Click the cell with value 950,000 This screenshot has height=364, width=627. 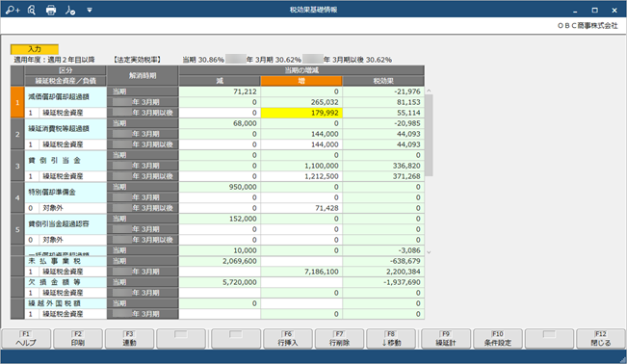(x=220, y=187)
